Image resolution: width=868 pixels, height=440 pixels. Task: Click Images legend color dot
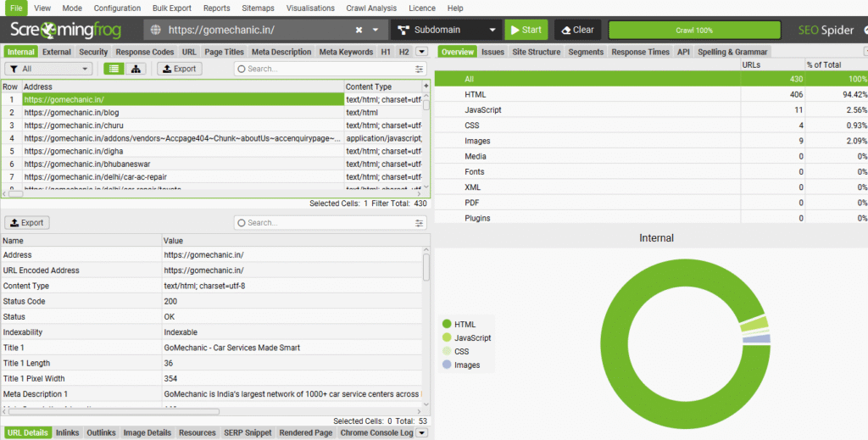(x=447, y=365)
